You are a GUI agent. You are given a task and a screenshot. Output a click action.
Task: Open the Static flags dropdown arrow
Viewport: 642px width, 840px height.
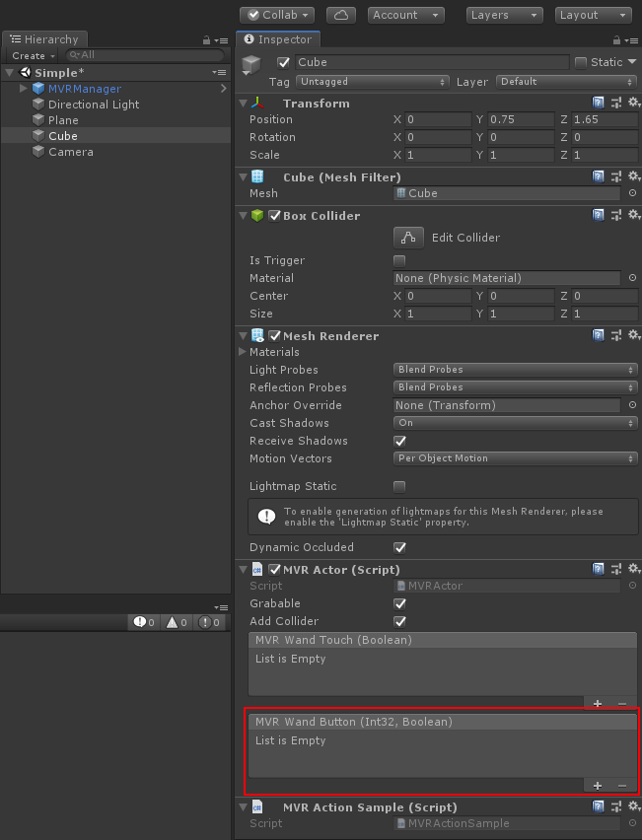(x=632, y=62)
